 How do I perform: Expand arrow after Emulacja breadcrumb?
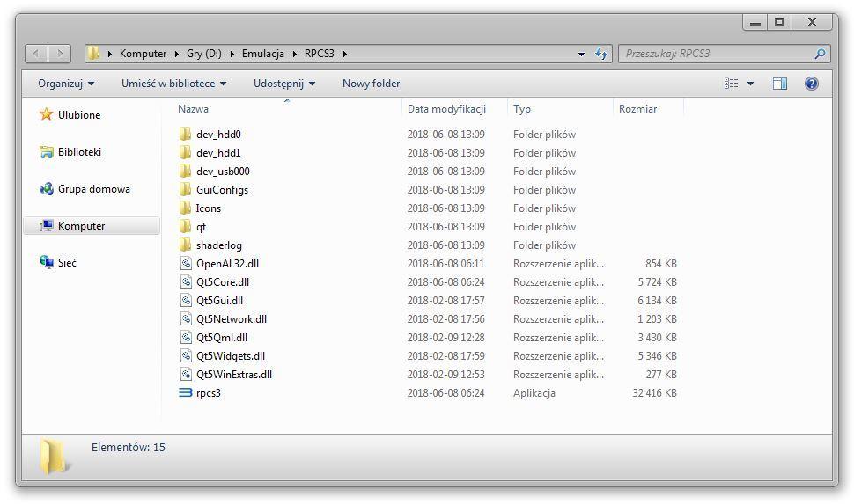295,54
